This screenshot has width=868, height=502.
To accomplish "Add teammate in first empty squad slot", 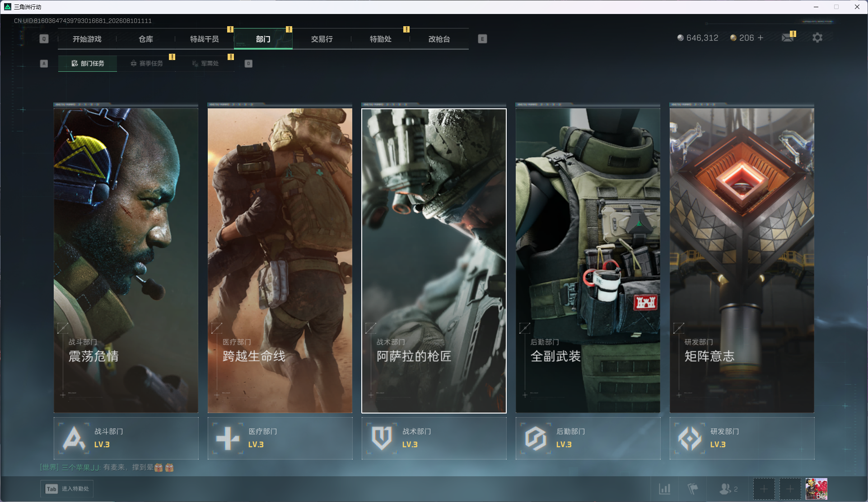I will coord(764,489).
